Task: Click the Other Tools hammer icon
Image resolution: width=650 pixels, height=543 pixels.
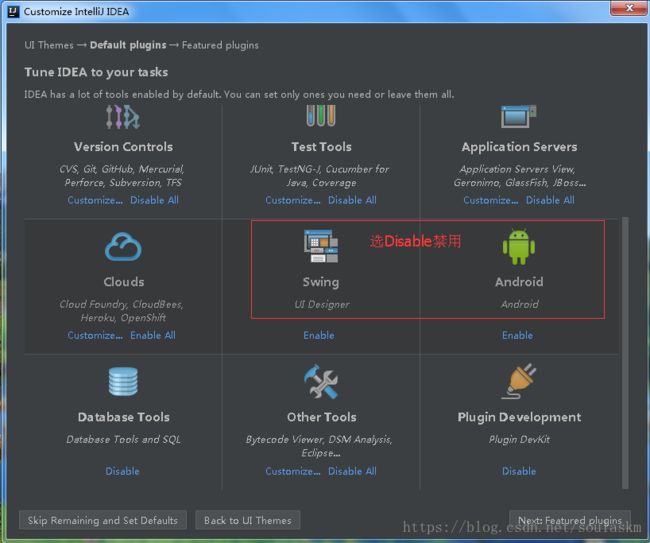Action: 321,381
